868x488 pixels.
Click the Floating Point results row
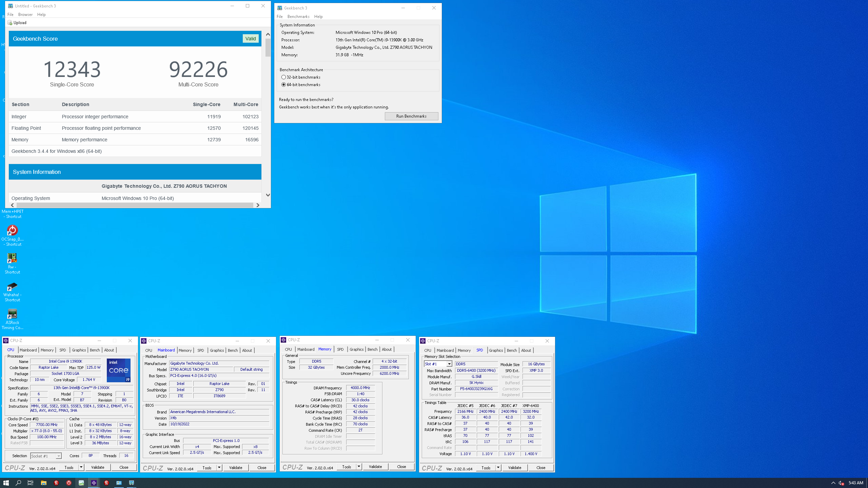(x=135, y=128)
